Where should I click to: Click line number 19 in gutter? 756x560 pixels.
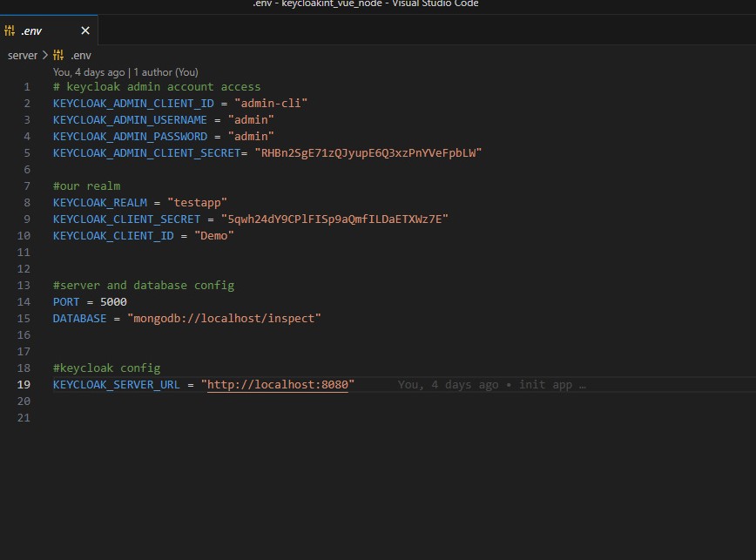point(24,385)
